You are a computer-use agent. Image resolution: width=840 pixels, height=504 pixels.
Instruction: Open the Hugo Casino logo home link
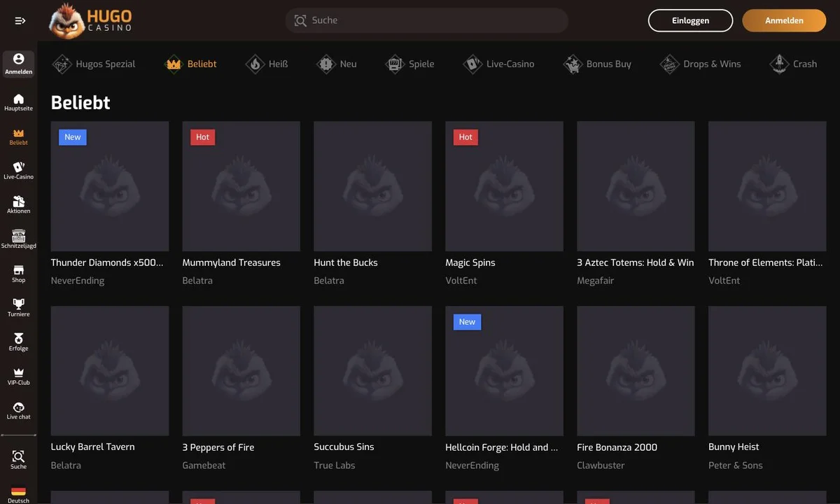tap(90, 21)
